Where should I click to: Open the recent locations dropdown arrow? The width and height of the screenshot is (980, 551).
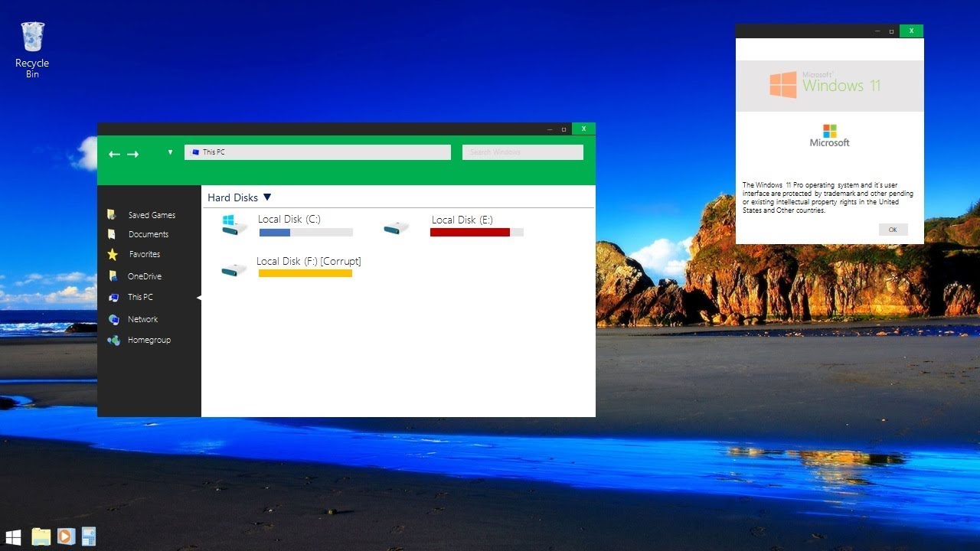point(170,152)
